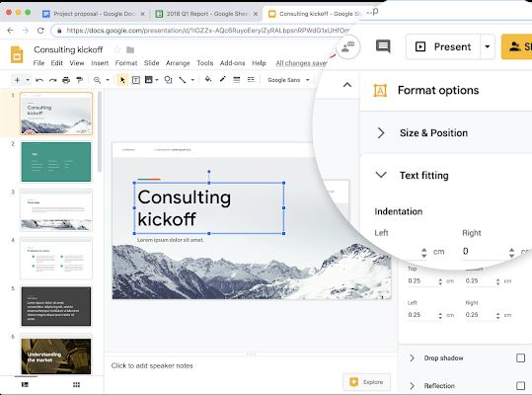
Task: Click the Right indentation stepper arrows
Action: coord(511,253)
